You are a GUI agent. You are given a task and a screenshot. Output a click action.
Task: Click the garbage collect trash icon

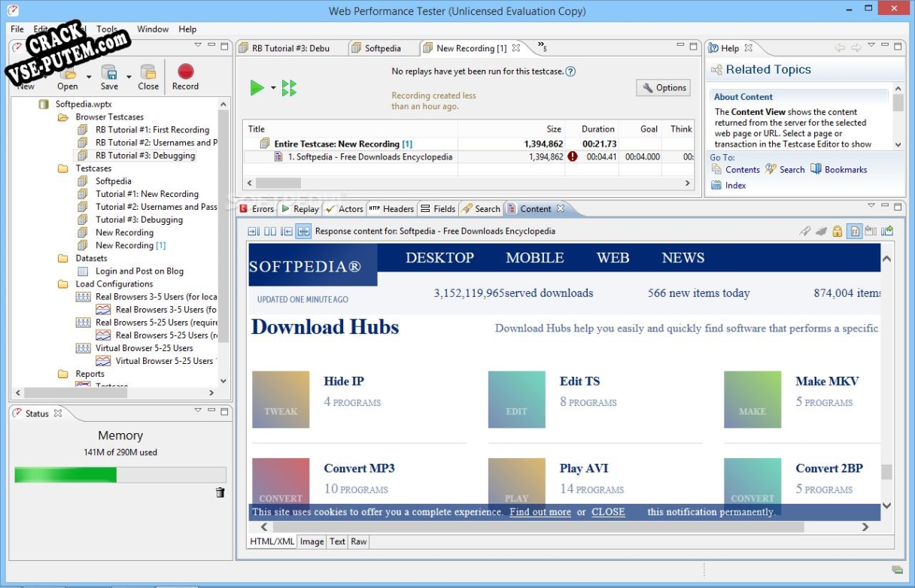[x=220, y=493]
